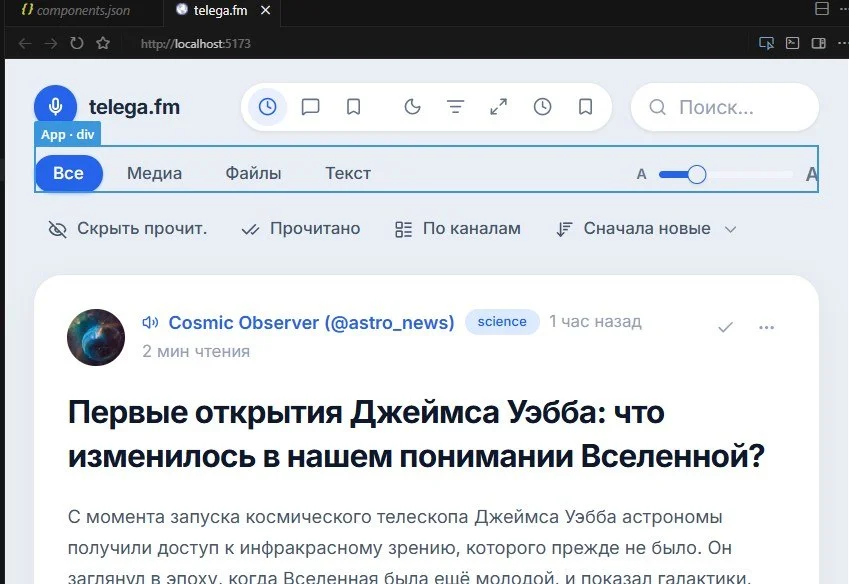Image resolution: width=849 pixels, height=584 pixels.
Task: Open the Сначала новые sort dropdown
Action: pyautogui.click(x=646, y=229)
